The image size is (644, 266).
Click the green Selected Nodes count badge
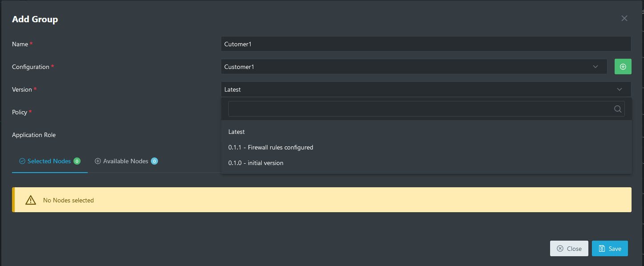click(x=77, y=161)
